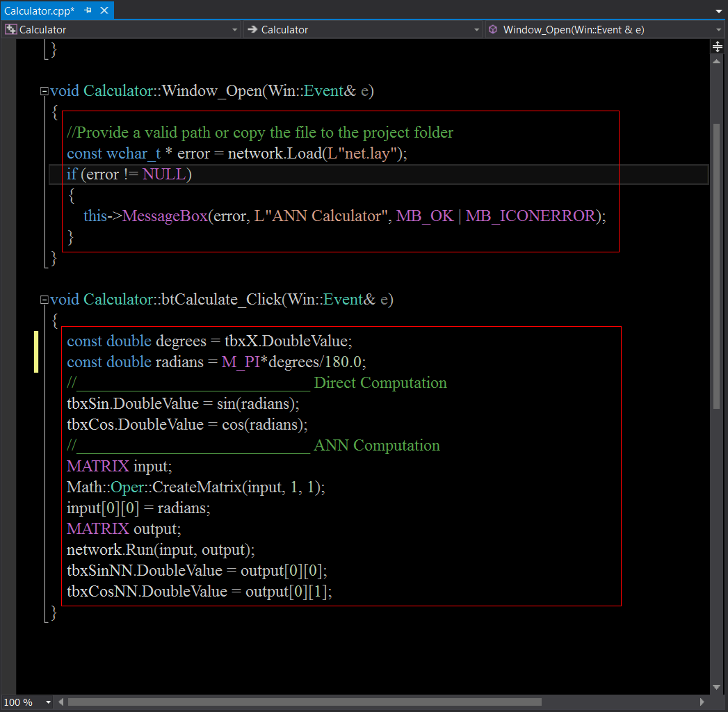Viewport: 728px width, 712px height.
Task: Click "tbxCosNN.DoubleValue" assignment line
Action: (x=199, y=592)
